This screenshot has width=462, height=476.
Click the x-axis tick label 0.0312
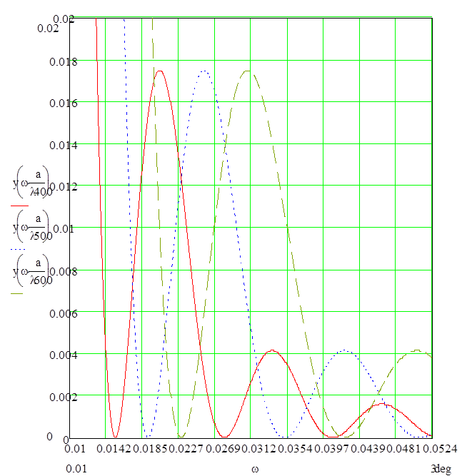[258, 448]
